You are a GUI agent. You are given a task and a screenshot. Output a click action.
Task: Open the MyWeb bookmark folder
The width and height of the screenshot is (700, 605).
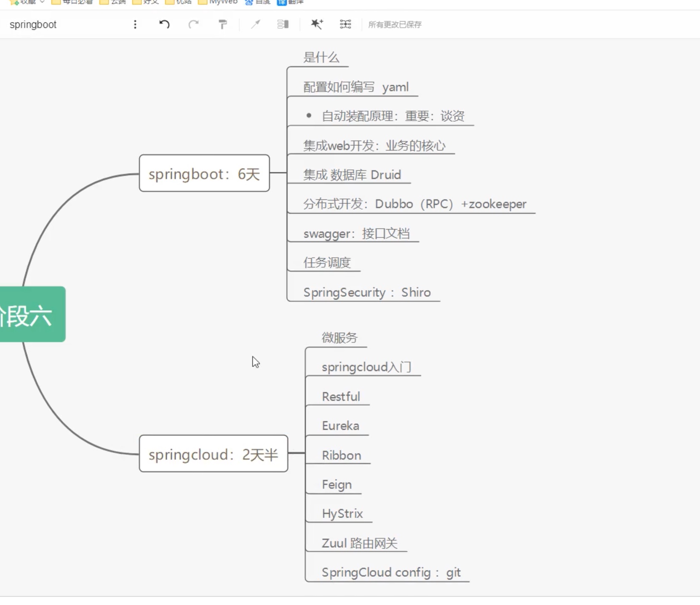[218, 2]
